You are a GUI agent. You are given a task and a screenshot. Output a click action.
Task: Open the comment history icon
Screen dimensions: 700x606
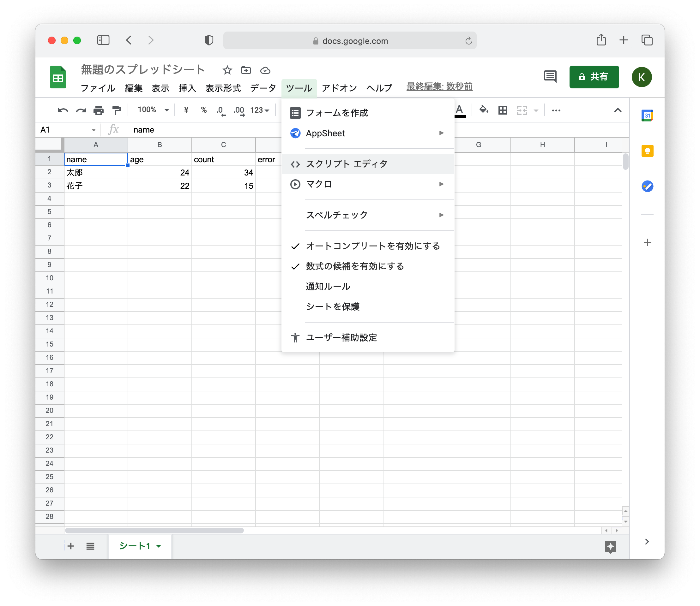point(550,77)
